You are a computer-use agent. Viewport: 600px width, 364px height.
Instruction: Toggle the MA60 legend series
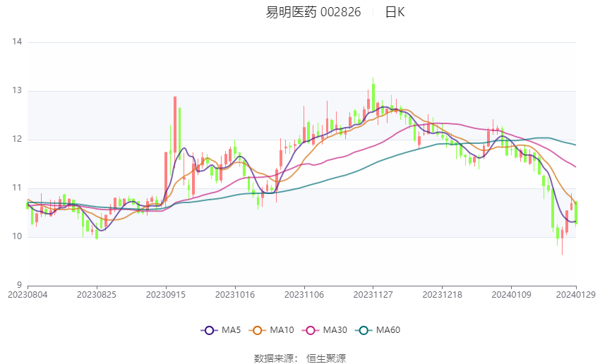click(378, 330)
